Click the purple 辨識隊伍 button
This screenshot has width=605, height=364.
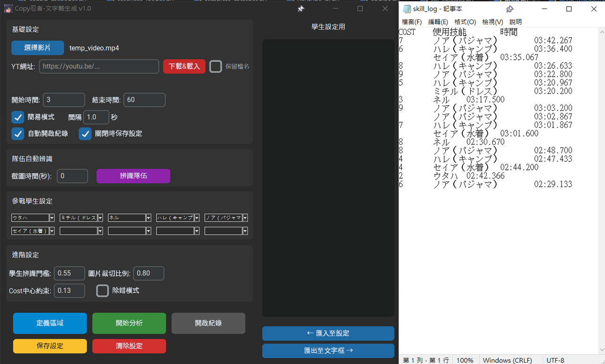coord(133,176)
